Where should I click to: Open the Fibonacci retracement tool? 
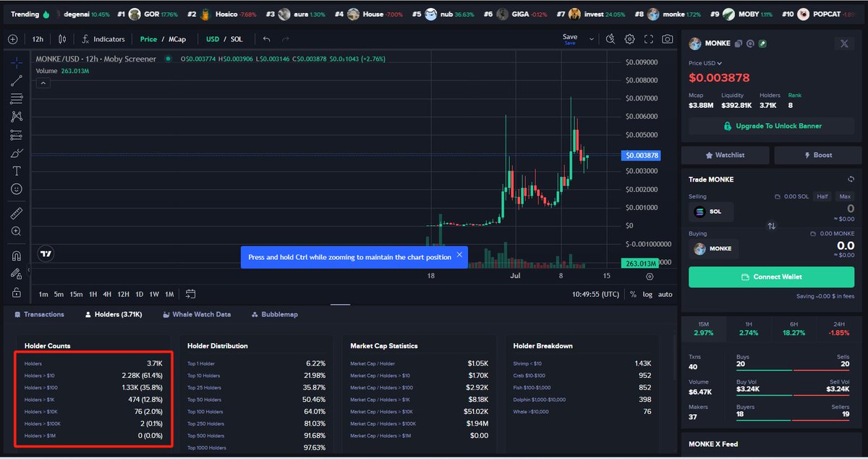tap(16, 98)
